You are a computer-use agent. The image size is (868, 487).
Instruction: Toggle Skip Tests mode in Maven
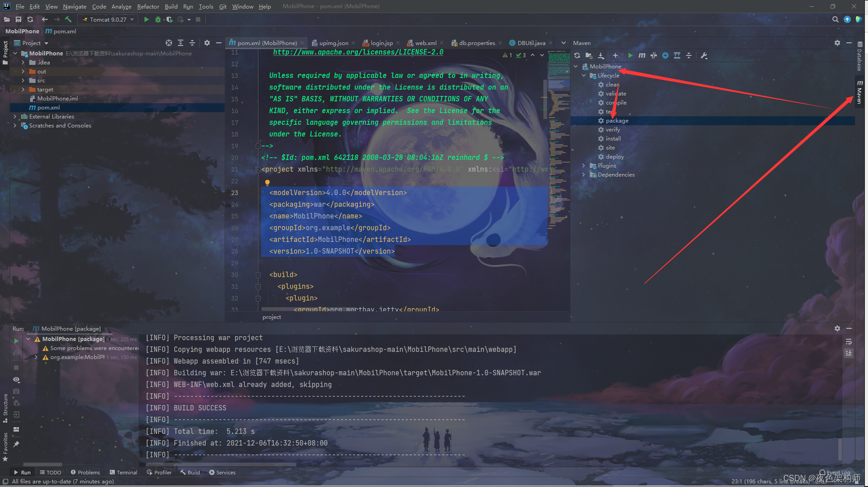point(665,55)
